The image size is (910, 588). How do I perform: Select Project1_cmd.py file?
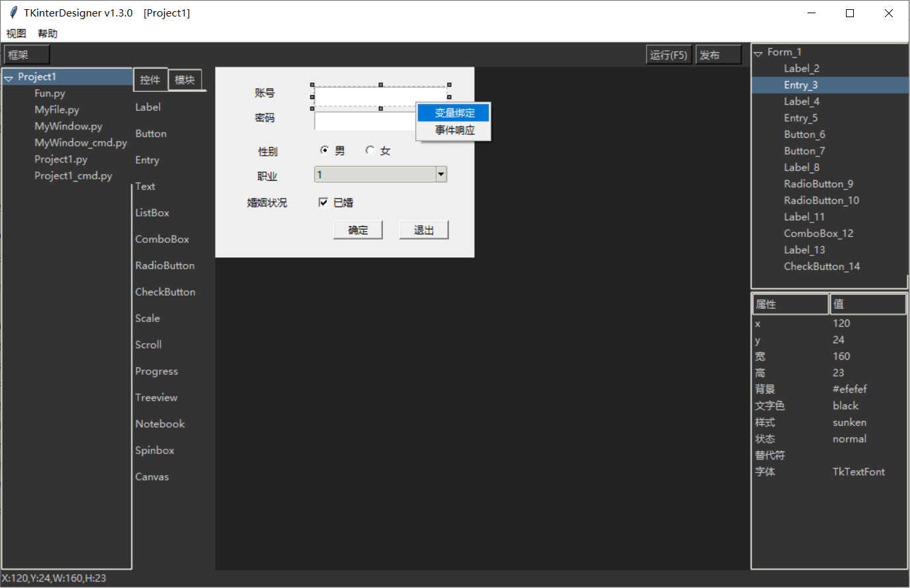point(73,176)
